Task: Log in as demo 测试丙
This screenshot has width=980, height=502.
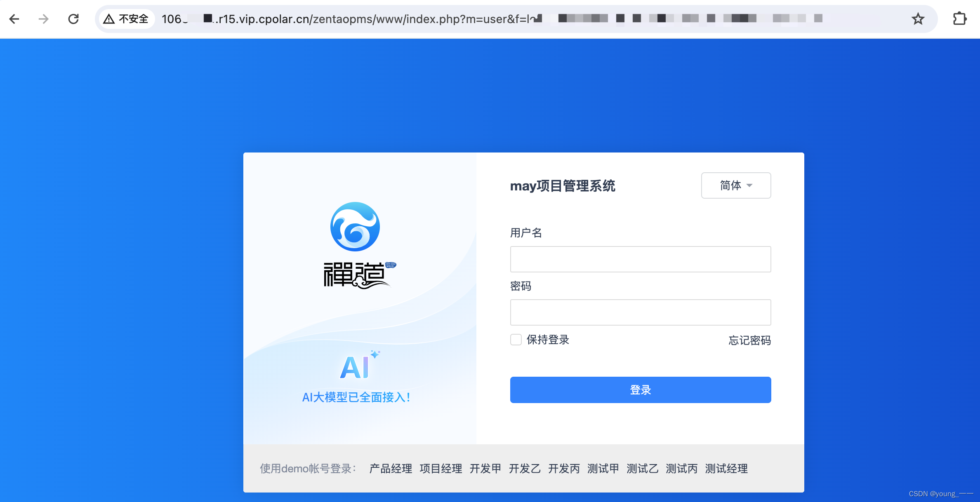Action: pos(681,469)
